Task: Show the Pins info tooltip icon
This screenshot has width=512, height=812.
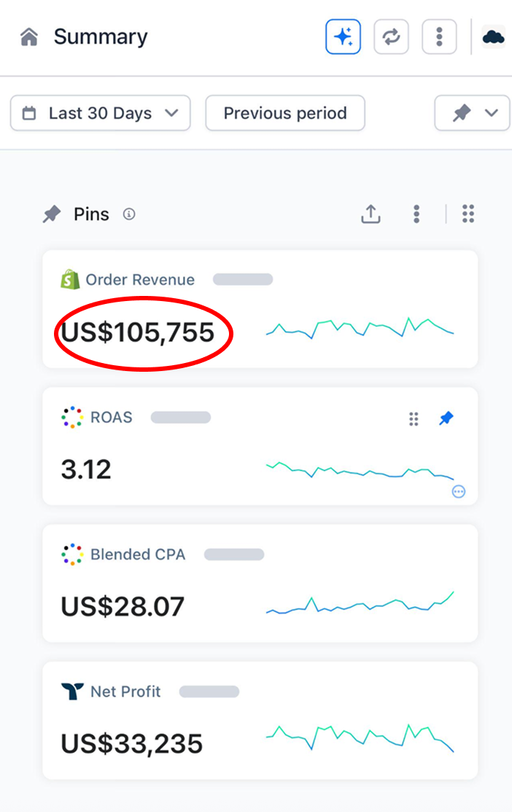Action: [x=129, y=214]
